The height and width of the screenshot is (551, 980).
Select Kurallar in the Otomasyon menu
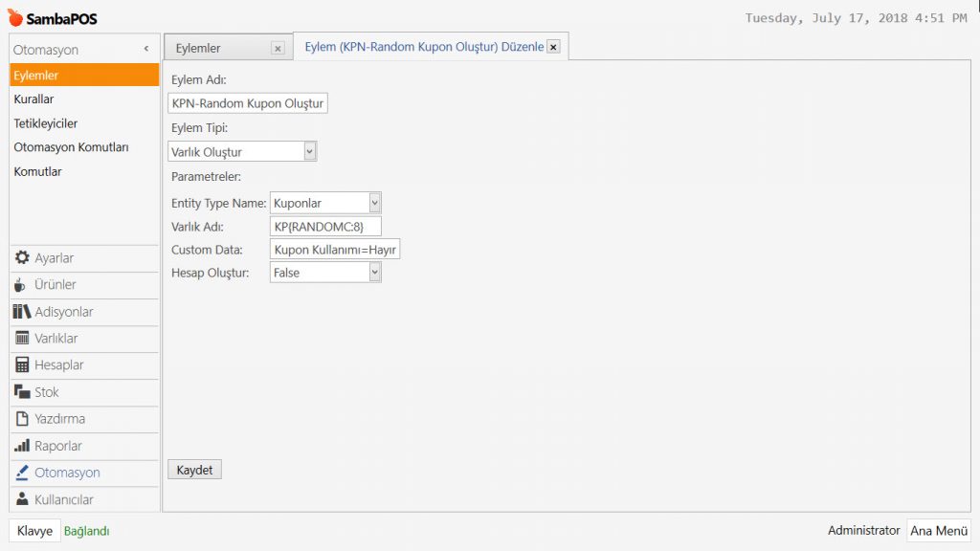pos(34,99)
